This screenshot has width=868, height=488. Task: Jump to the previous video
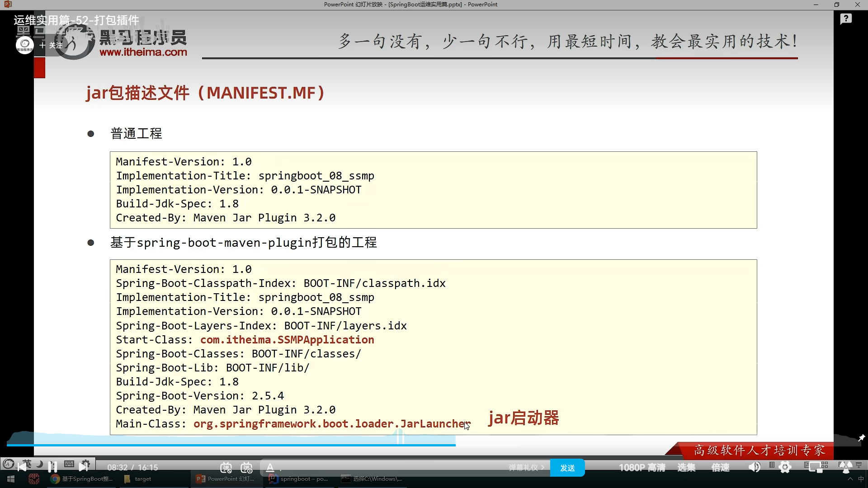(21, 467)
